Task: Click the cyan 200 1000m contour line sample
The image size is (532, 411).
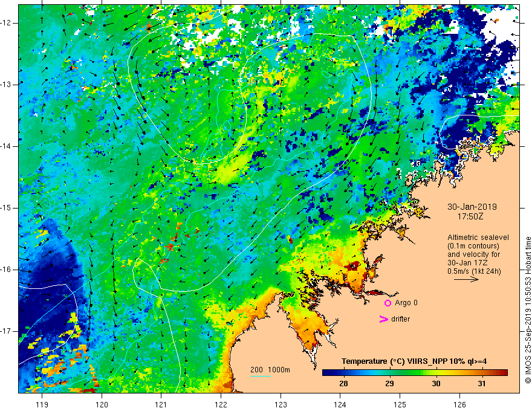Action: click(x=261, y=376)
